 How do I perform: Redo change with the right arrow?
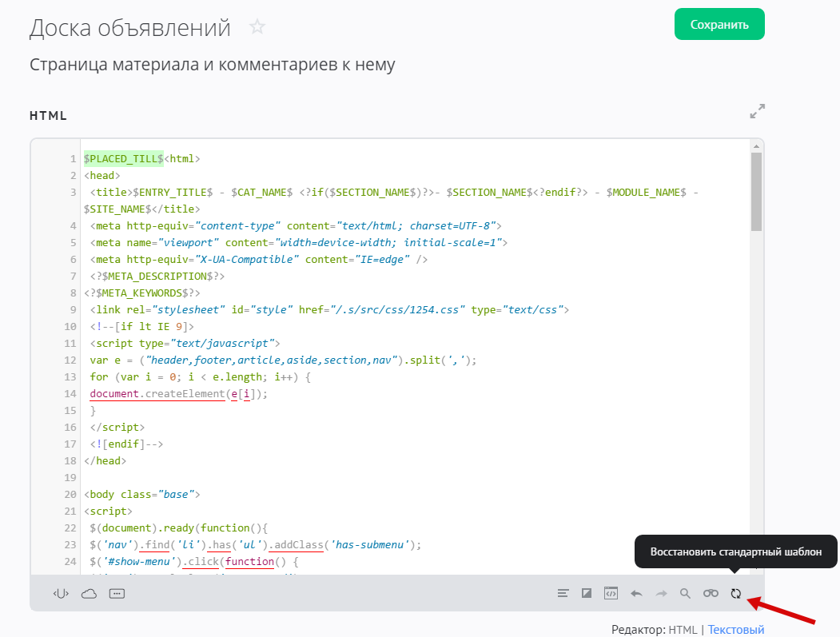pyautogui.click(x=661, y=593)
